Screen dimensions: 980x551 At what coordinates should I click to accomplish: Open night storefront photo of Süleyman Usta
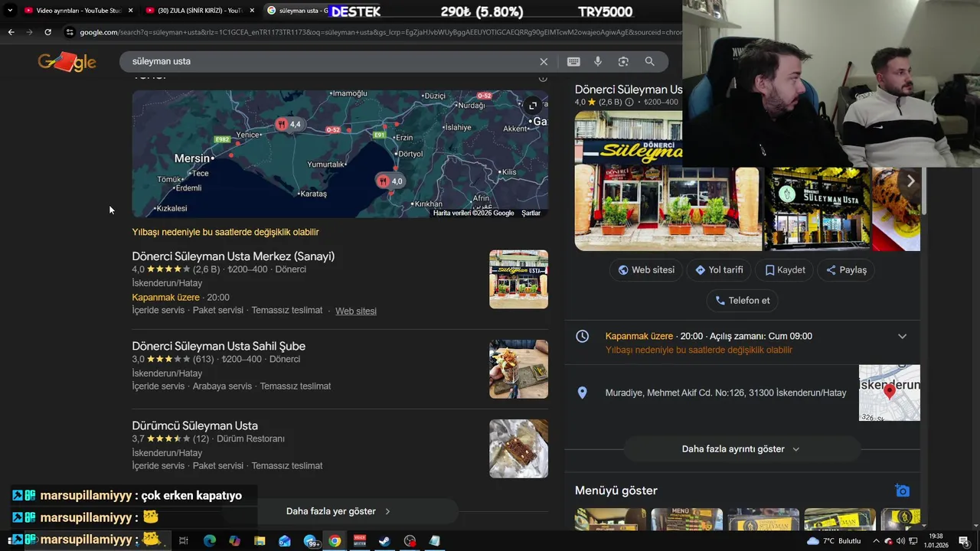(818, 209)
